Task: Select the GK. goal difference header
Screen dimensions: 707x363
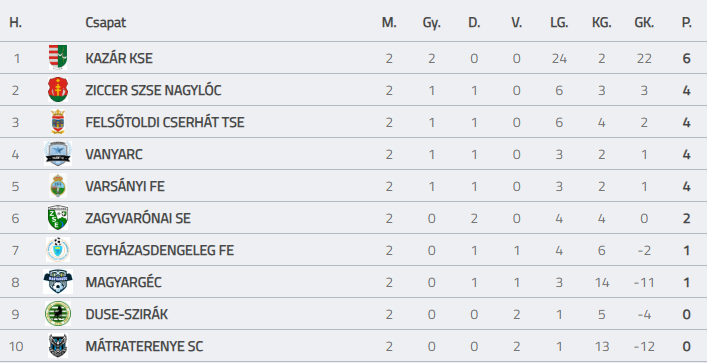Action: click(644, 23)
